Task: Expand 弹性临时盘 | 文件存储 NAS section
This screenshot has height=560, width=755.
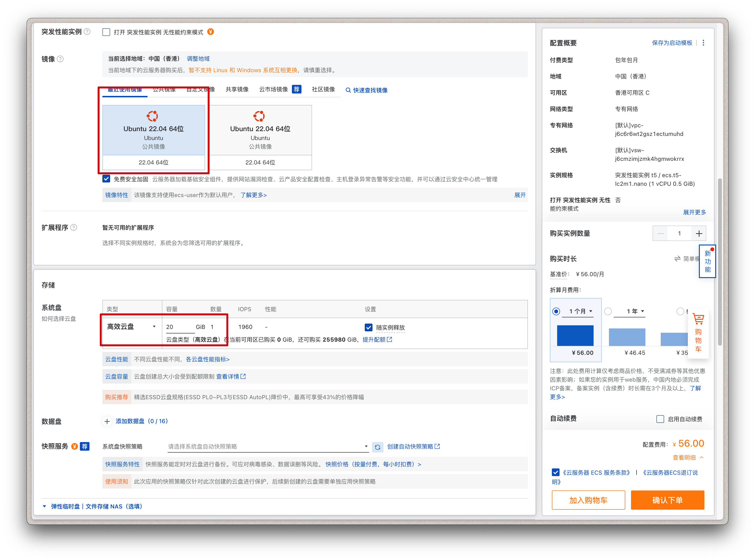Action: 92,506
